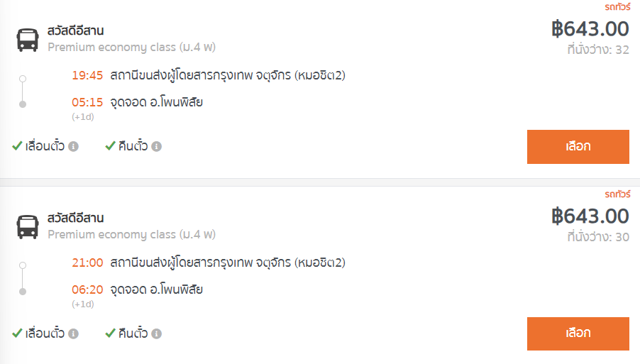Click the รถทัวร์ label on the 19:45 trip card
The height and width of the screenshot is (364, 640).
pos(617,7)
